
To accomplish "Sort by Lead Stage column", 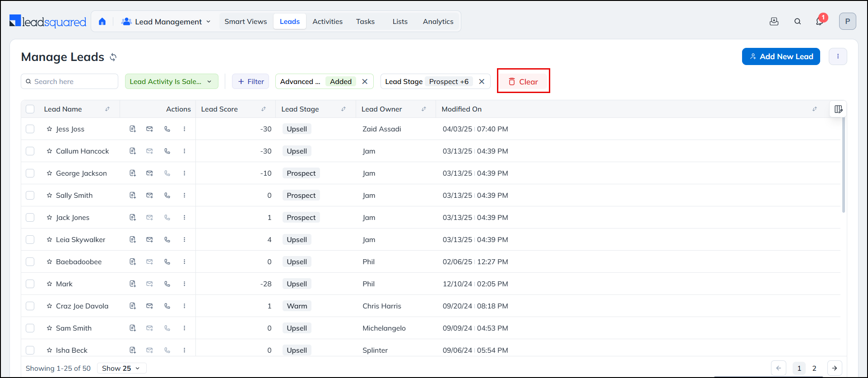I will tap(343, 109).
